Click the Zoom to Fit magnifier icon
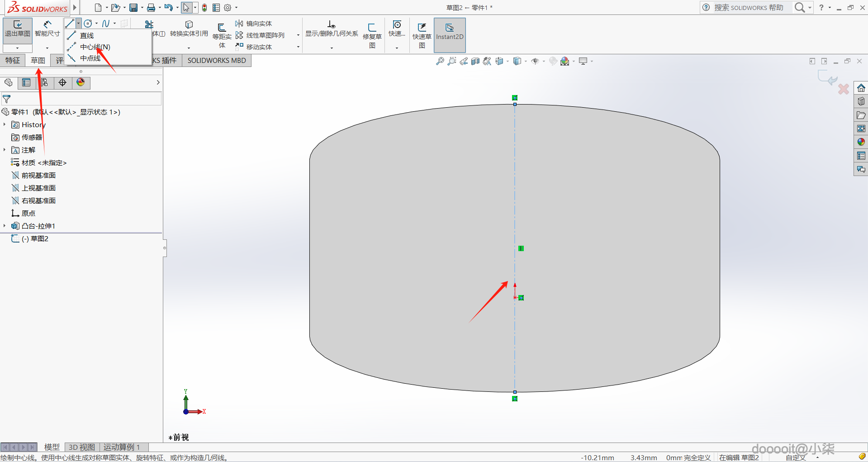The image size is (868, 462). click(440, 61)
